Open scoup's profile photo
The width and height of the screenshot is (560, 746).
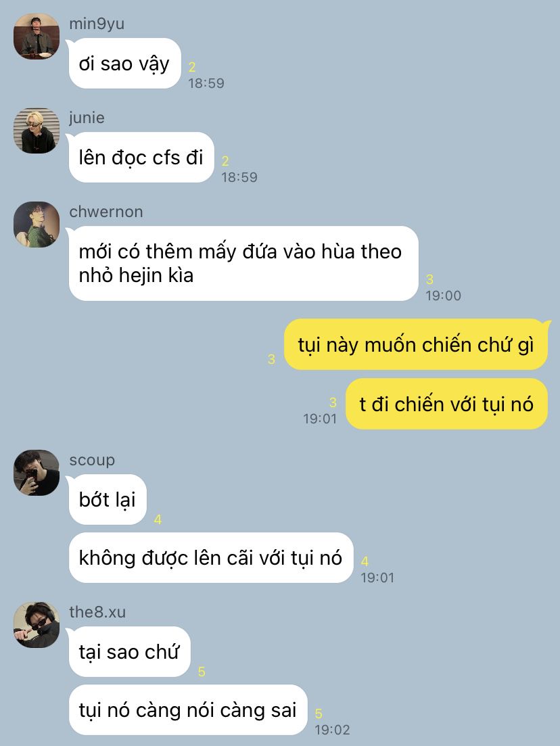coord(37,473)
